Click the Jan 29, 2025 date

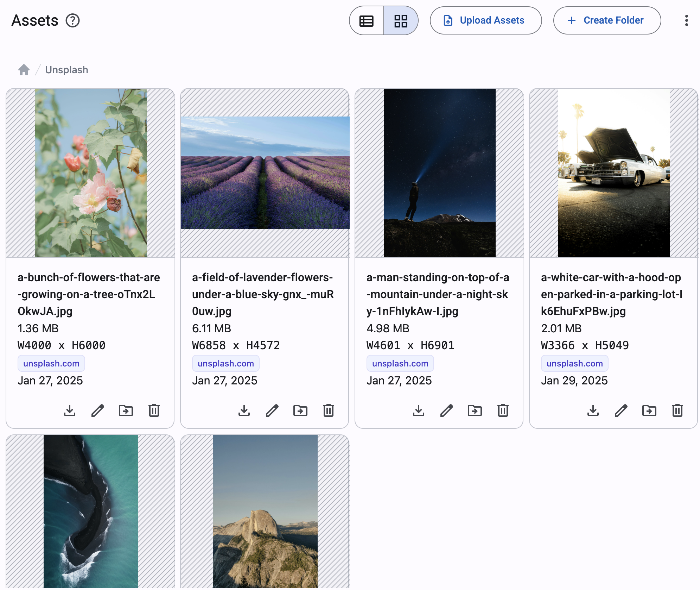coord(574,381)
